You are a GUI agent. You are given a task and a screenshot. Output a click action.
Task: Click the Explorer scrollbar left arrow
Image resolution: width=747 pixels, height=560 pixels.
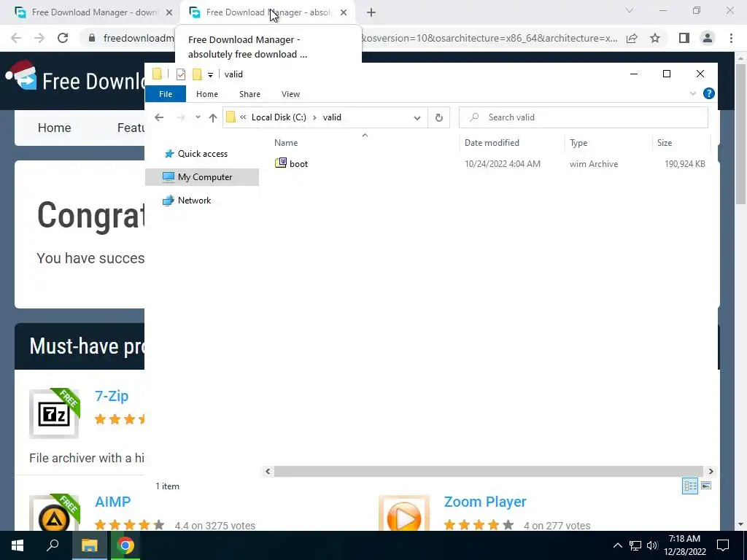(x=268, y=472)
